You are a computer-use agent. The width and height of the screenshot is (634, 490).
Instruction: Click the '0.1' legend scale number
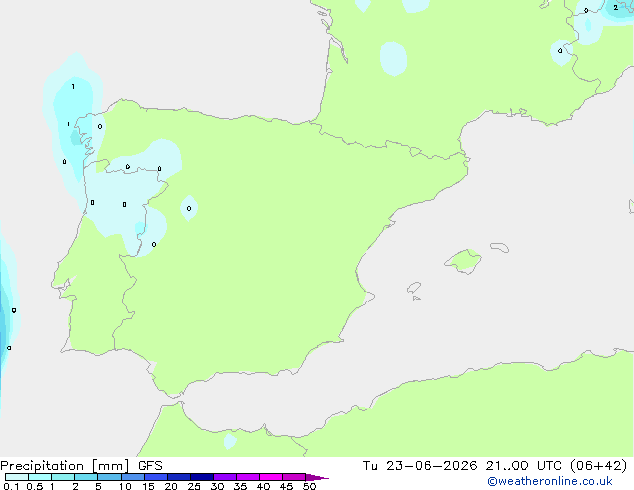11,486
